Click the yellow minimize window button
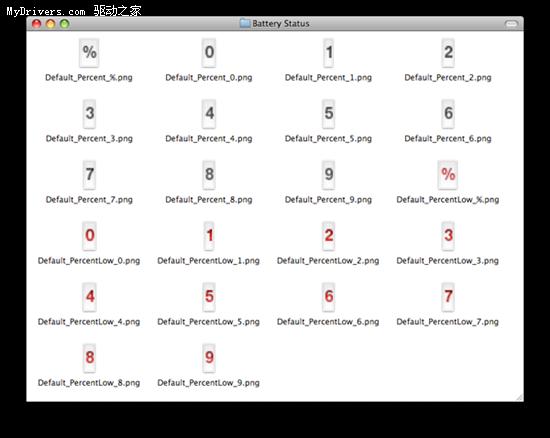Image resolution: width=550 pixels, height=438 pixels. (51, 24)
